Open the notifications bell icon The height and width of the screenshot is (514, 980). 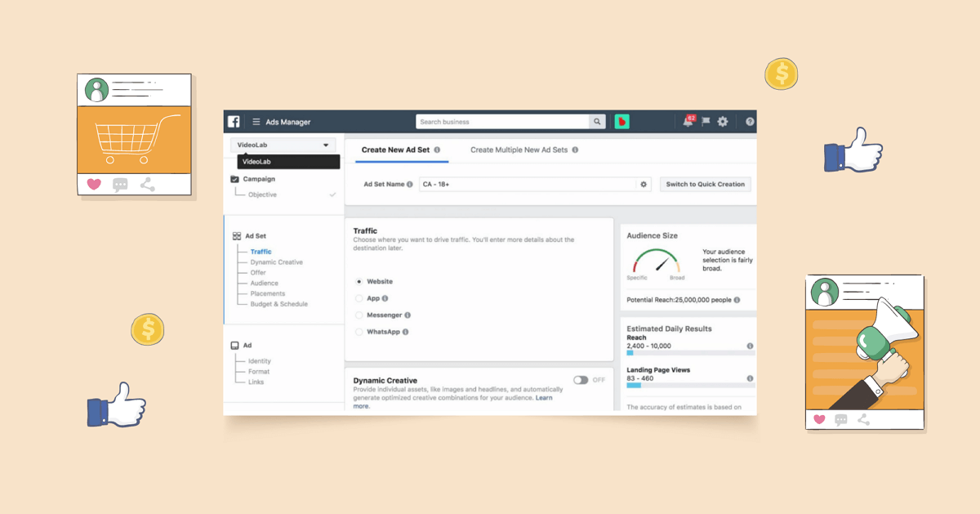(688, 122)
